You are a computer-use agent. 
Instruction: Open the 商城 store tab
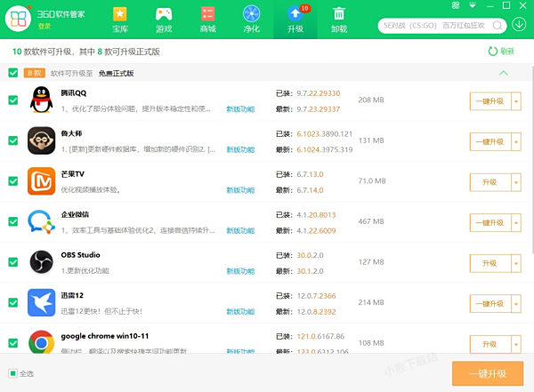tap(207, 20)
